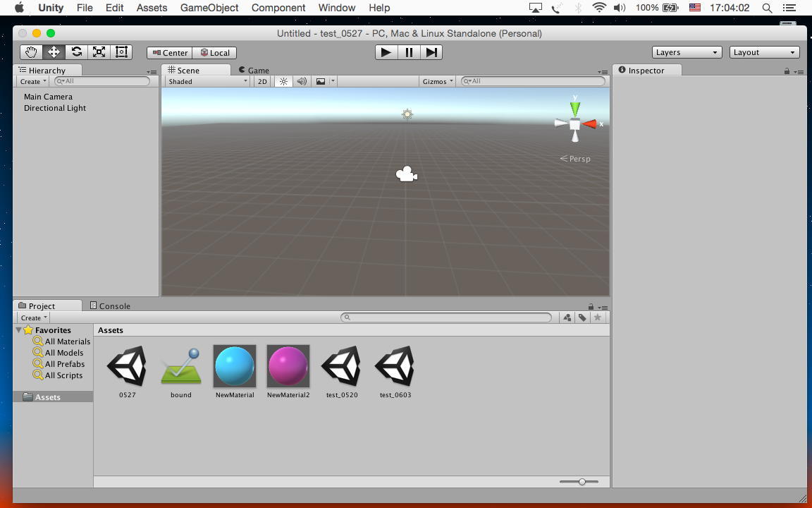Click the directional light gizmo in Scene

click(x=407, y=114)
